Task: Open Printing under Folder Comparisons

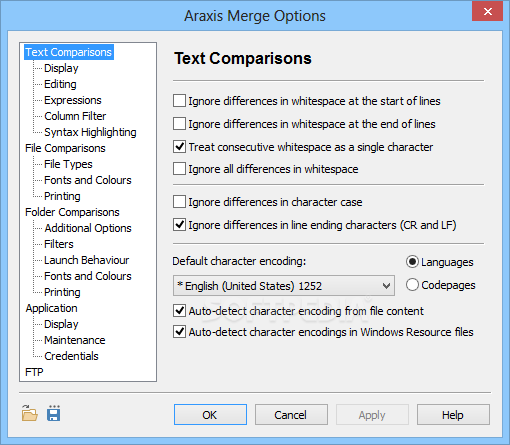Action: coord(62,292)
